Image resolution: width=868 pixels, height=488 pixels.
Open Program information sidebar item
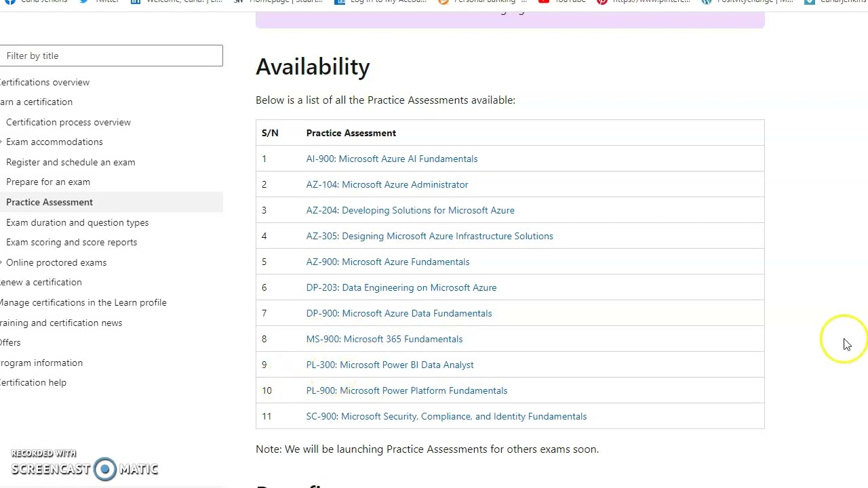pyautogui.click(x=41, y=363)
